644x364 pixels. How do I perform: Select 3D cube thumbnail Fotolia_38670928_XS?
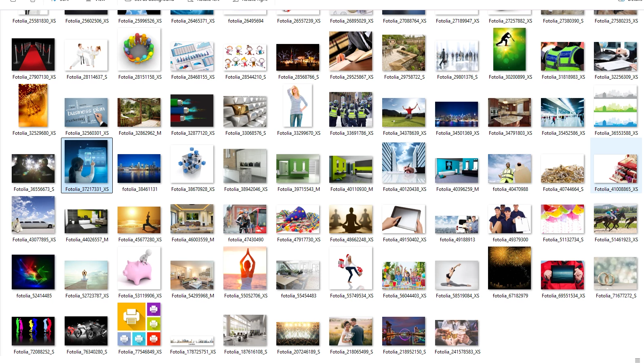pyautogui.click(x=192, y=164)
